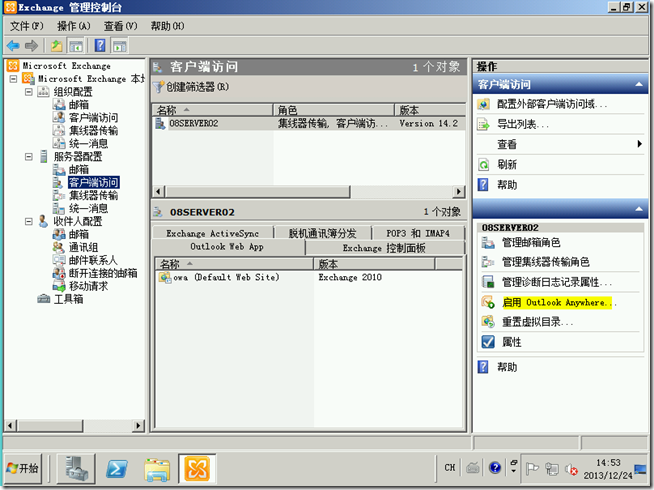Sort virtual directories by 名称 column header
Viewport: 654px width, 490px height.
click(x=234, y=264)
